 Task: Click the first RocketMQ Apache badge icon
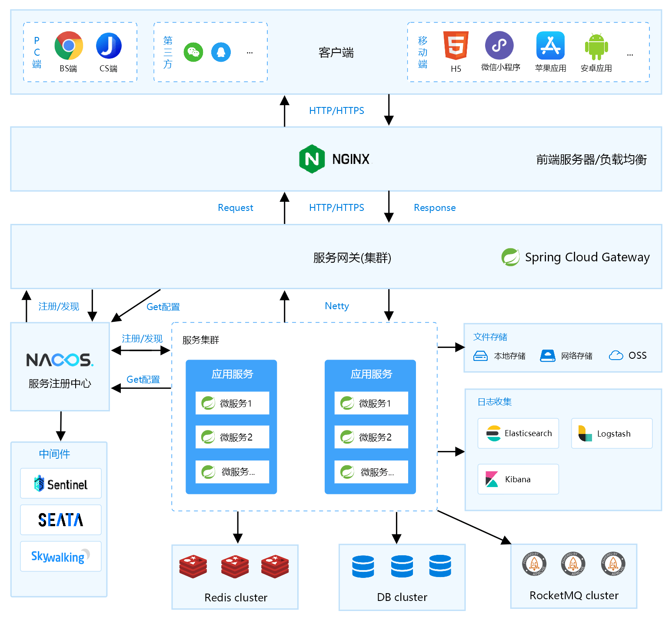[x=534, y=564]
